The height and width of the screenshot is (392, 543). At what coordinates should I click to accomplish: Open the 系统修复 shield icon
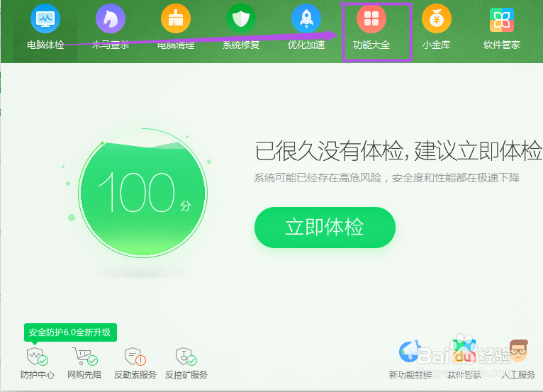[x=241, y=18]
